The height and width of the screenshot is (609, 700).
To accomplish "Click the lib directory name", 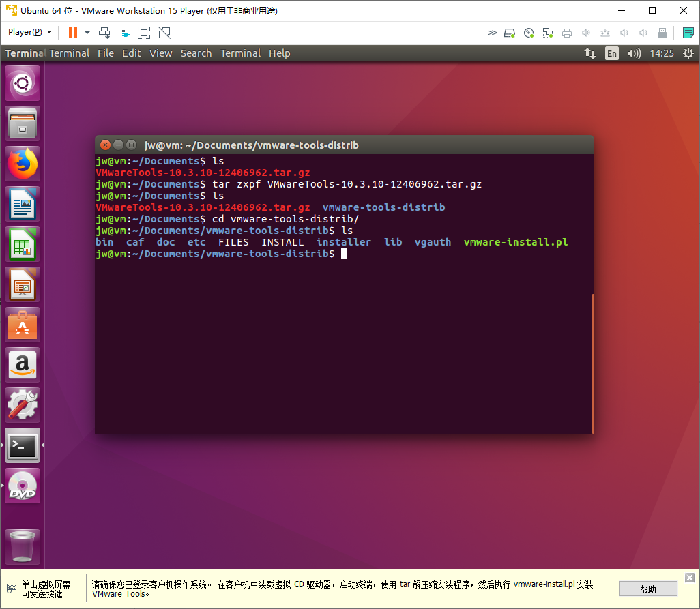I will coord(393,242).
